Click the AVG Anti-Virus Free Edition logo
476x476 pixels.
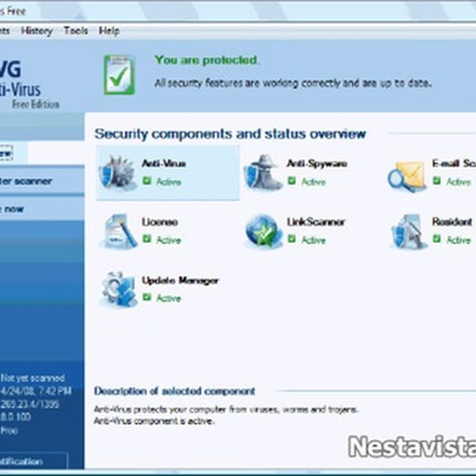29,84
